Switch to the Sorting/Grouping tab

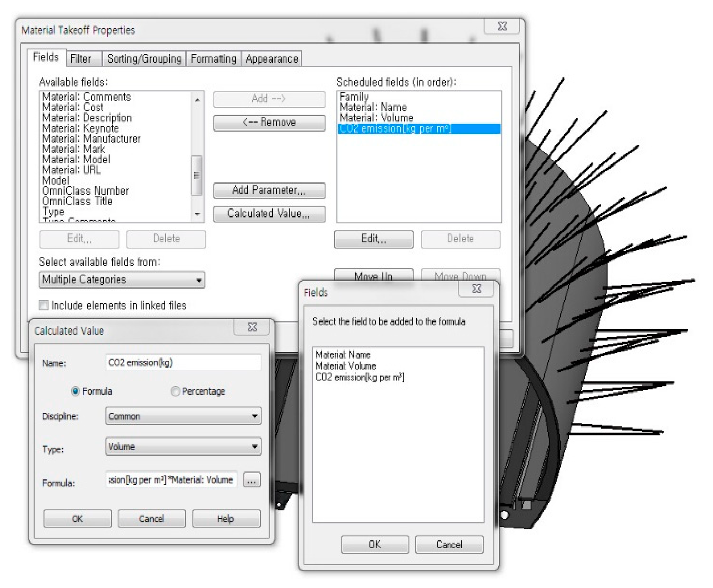click(144, 59)
